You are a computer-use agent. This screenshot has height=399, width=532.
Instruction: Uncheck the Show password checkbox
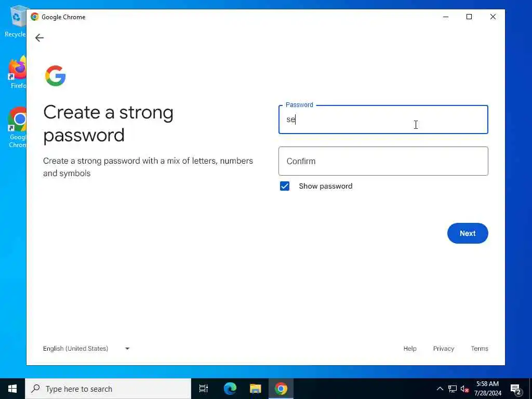[x=285, y=186]
